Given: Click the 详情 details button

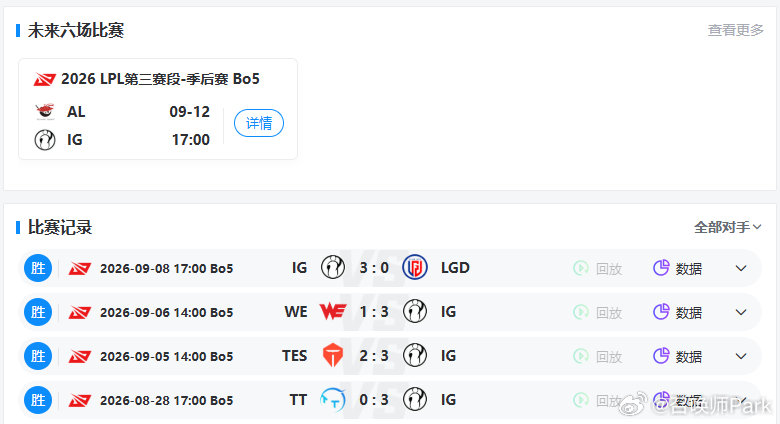Looking at the screenshot, I should 259,123.
